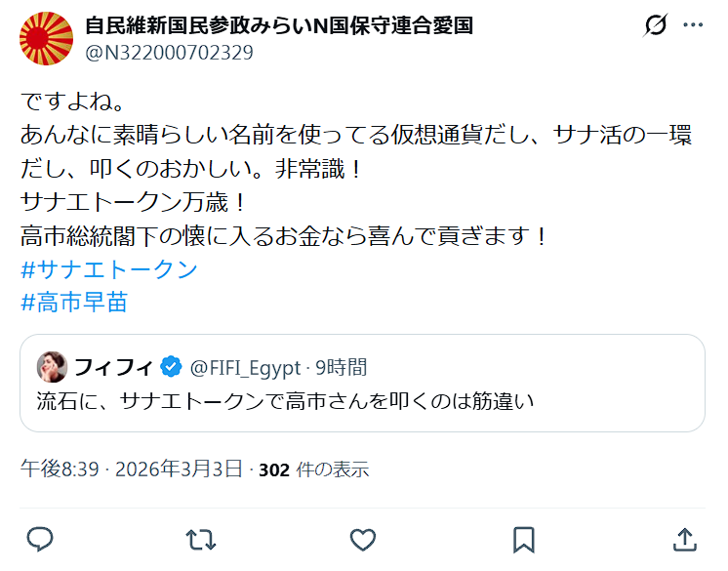Click フィフィ avatar in quoted post
The height and width of the screenshot is (571, 728).
point(51,367)
